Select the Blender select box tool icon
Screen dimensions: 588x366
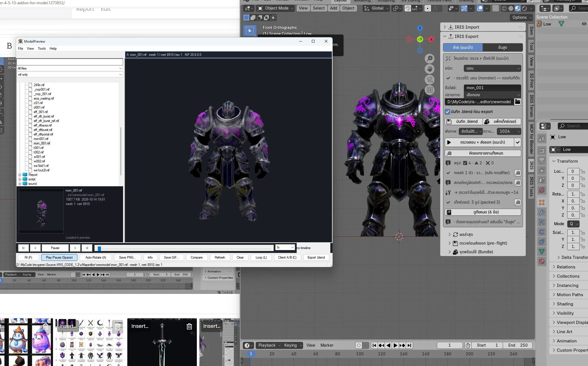click(250, 31)
